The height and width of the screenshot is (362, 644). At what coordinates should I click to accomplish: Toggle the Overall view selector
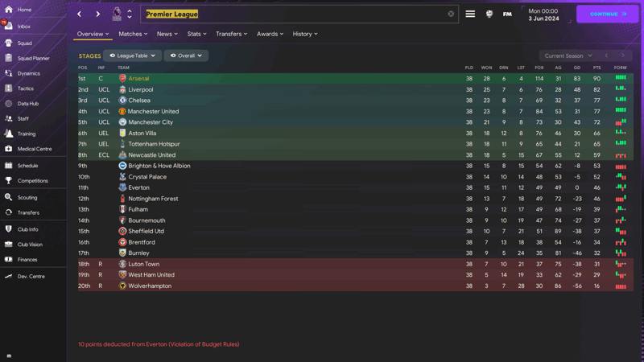[x=186, y=56]
